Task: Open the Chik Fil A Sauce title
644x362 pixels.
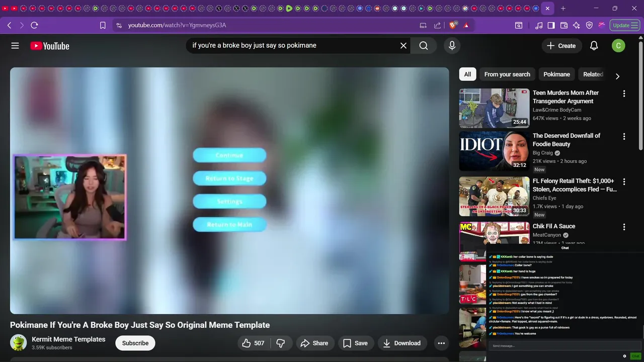Action: coord(554,226)
